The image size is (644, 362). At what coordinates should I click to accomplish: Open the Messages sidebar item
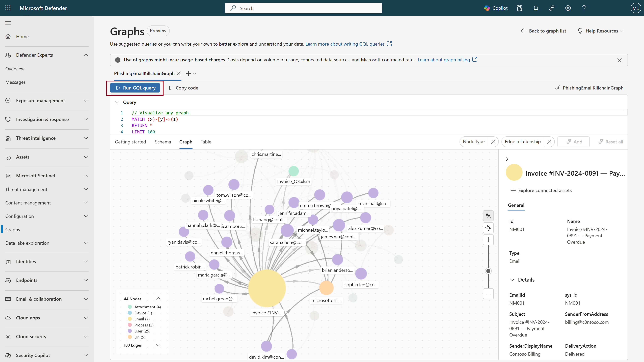point(15,82)
